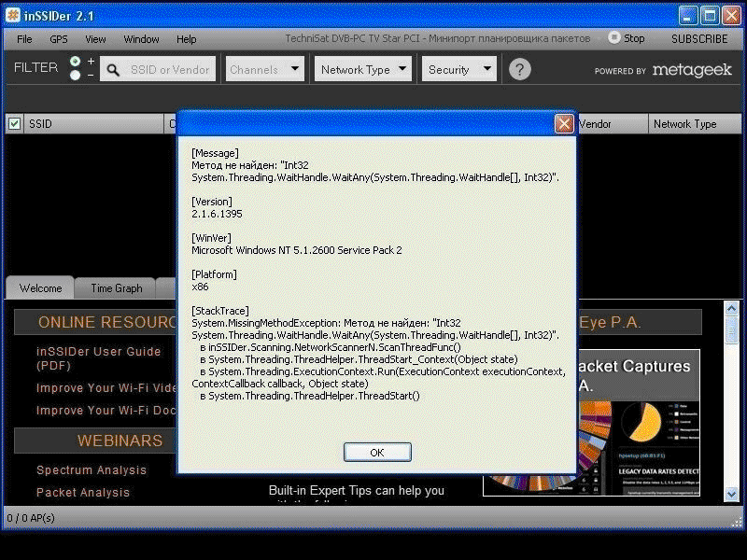The height and width of the screenshot is (560, 747).
Task: Toggle the SSID column checkbox
Action: [x=15, y=124]
